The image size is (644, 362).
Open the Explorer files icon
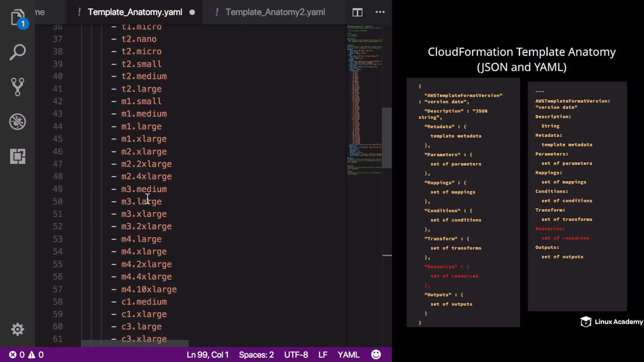tap(17, 17)
